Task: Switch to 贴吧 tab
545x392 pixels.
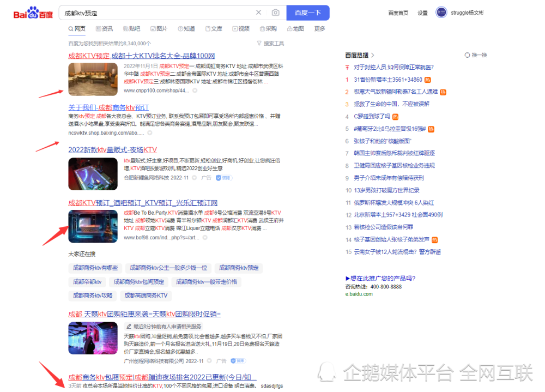Action: pyautogui.click(x=132, y=28)
